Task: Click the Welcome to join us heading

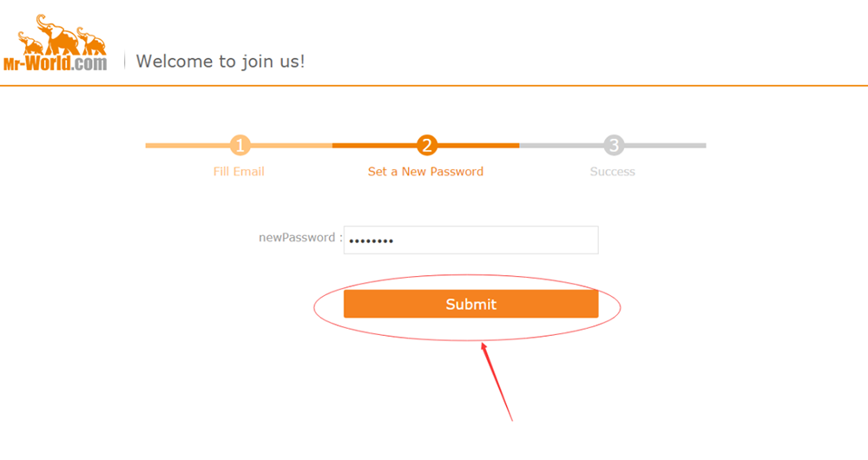Action: tap(220, 61)
